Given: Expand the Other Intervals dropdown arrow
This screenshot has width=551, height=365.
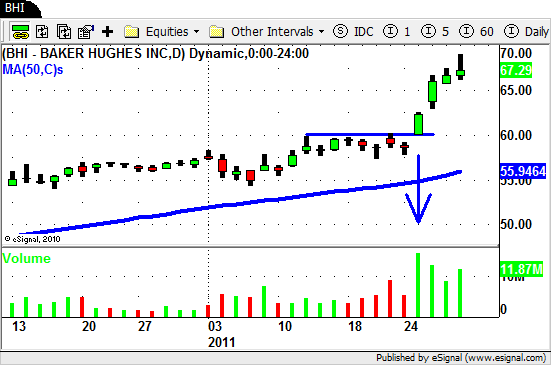Looking at the screenshot, I should point(321,32).
